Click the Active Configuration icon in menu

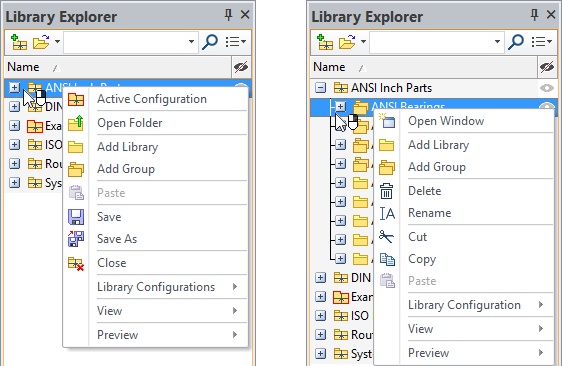click(x=76, y=99)
